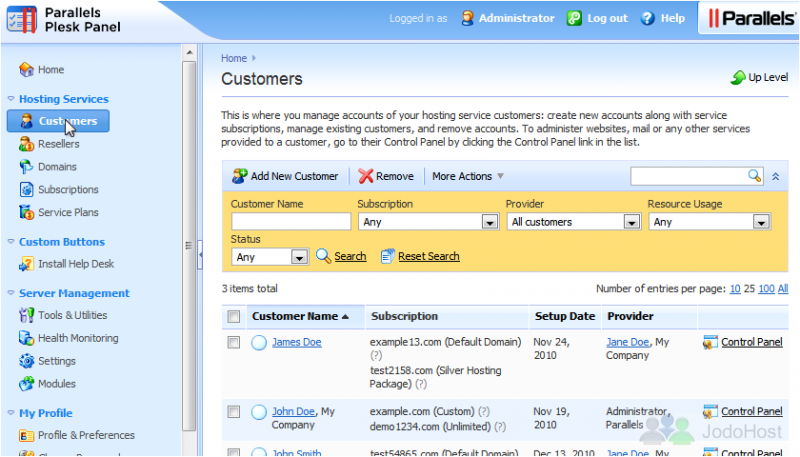Open the Settings gear icon in sidebar
This screenshot has width=800, height=457.
[x=26, y=361]
